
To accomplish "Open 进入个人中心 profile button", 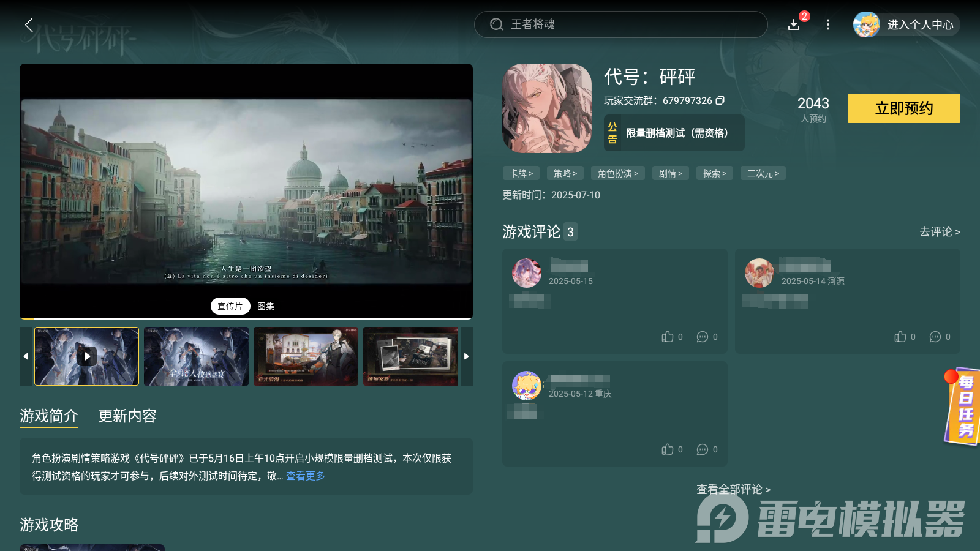I will (x=907, y=24).
